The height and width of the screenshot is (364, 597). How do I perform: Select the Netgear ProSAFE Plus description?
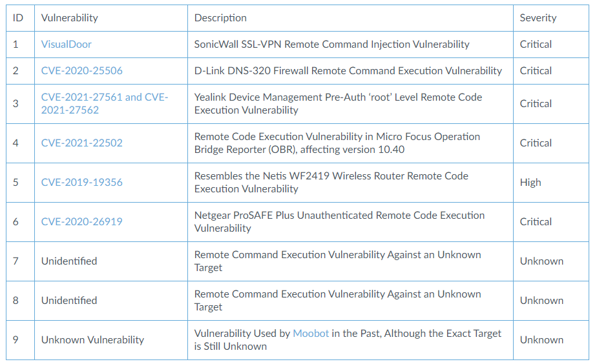(x=339, y=221)
